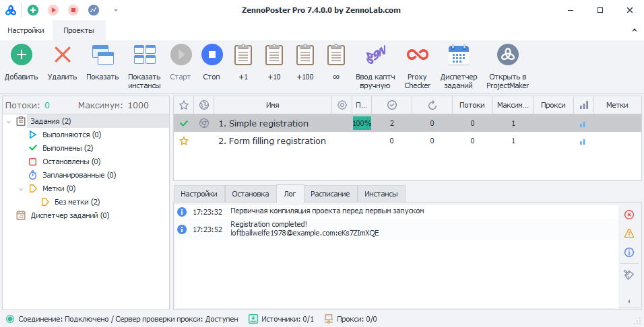
Task: Click the green Добавить add project icon
Action: (21, 54)
